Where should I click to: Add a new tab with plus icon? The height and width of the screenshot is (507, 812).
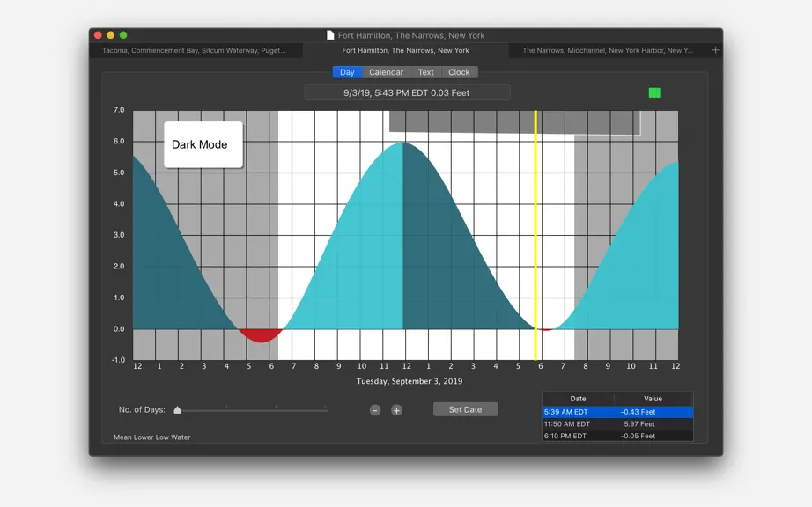pos(715,50)
